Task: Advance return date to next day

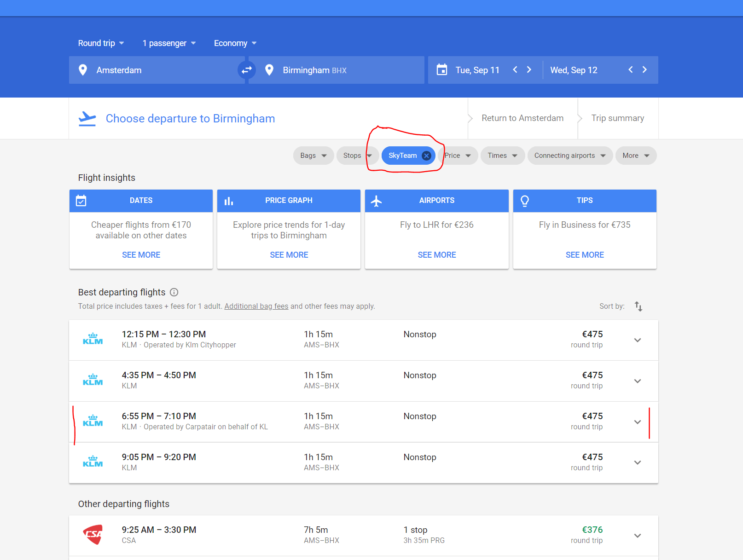Action: pos(644,70)
